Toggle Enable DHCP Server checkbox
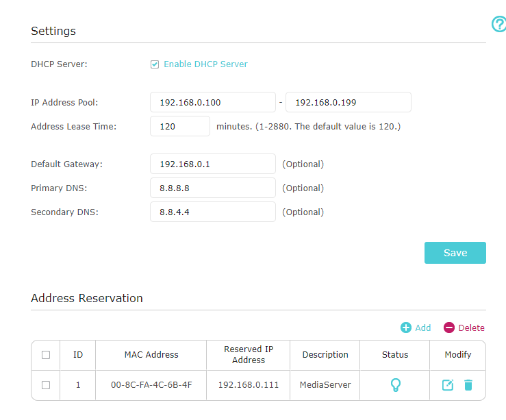Image resolution: width=506 pixels, height=420 pixels. click(155, 64)
